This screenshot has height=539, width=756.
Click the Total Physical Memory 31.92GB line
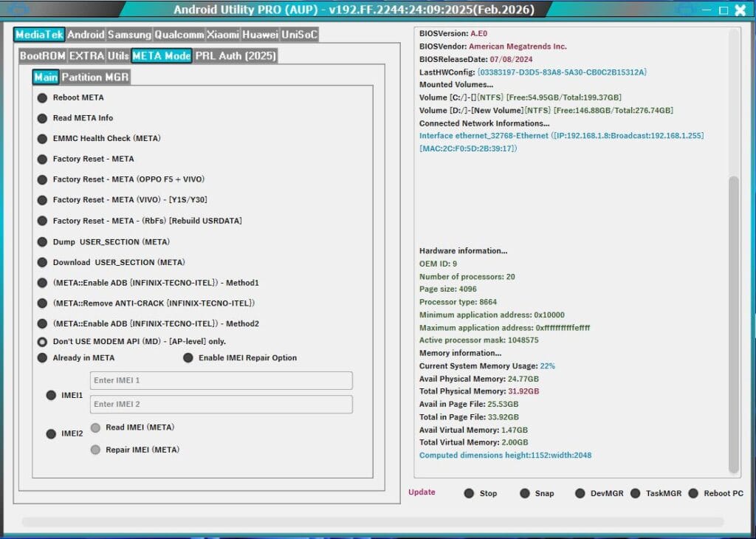pos(479,391)
